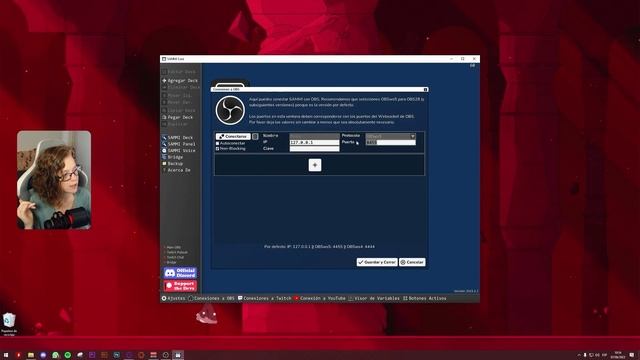The height and width of the screenshot is (360, 640).
Task: Open SAMMI Voice from the sidebar
Action: tap(179, 151)
